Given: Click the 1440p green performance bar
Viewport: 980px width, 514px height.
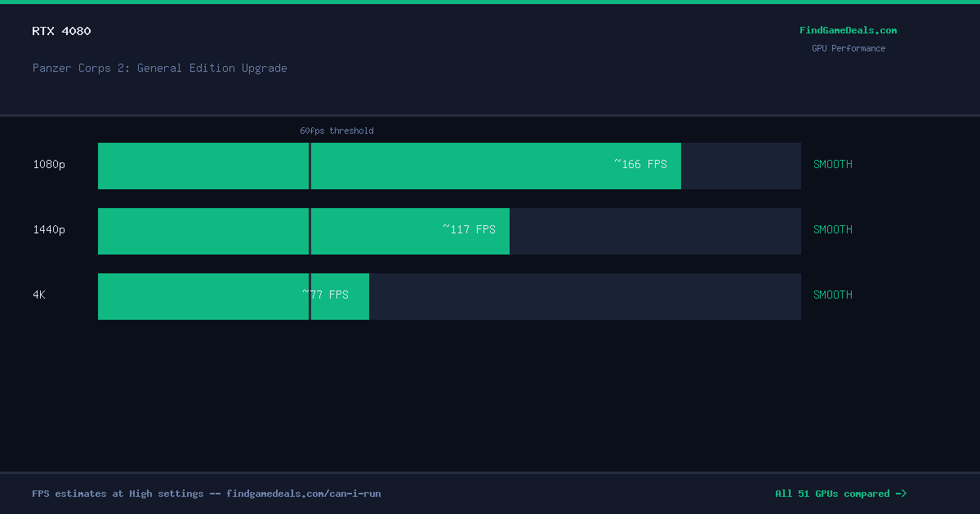Looking at the screenshot, I should [x=304, y=231].
